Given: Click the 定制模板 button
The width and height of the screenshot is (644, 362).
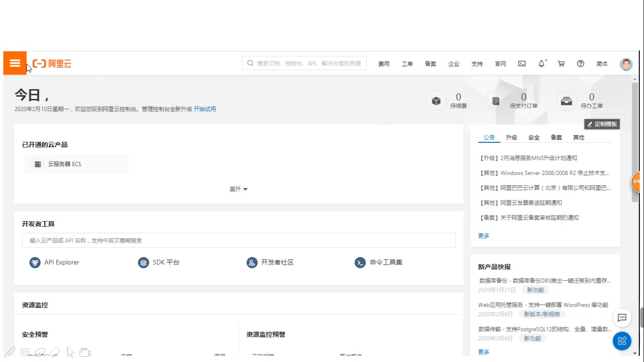Looking at the screenshot, I should point(602,124).
